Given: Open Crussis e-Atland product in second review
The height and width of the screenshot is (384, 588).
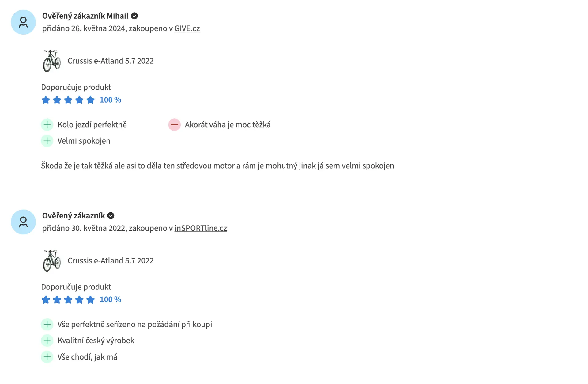Looking at the screenshot, I should 110,261.
